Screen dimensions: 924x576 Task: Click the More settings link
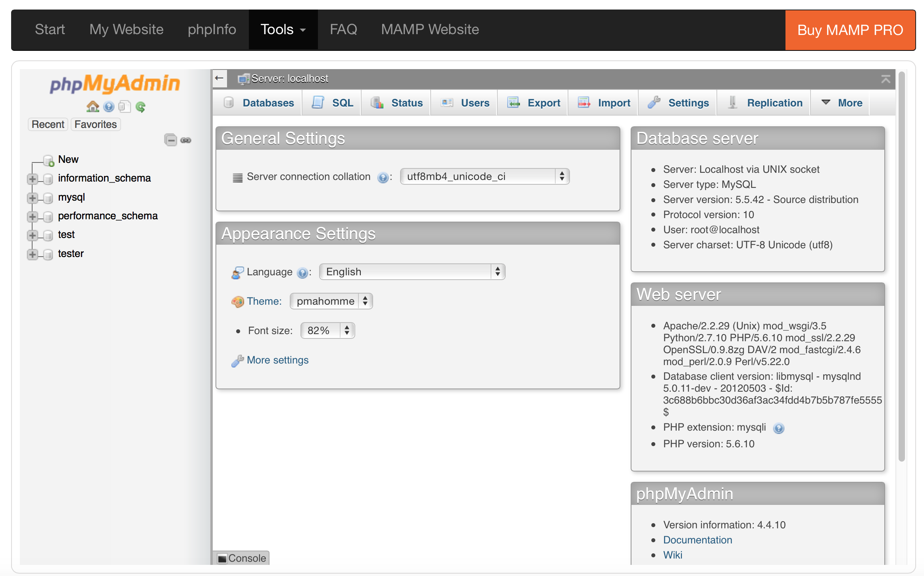pos(277,360)
